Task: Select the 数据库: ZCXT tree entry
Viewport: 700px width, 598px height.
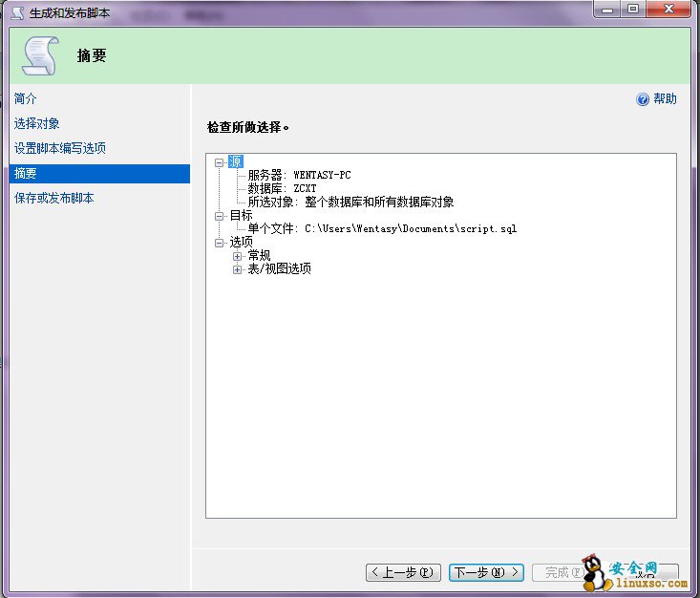Action: 282,189
